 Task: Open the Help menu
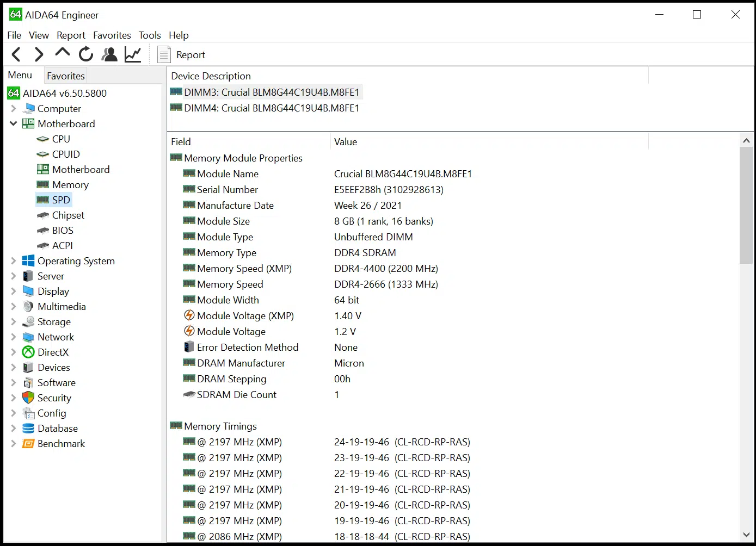click(x=179, y=35)
